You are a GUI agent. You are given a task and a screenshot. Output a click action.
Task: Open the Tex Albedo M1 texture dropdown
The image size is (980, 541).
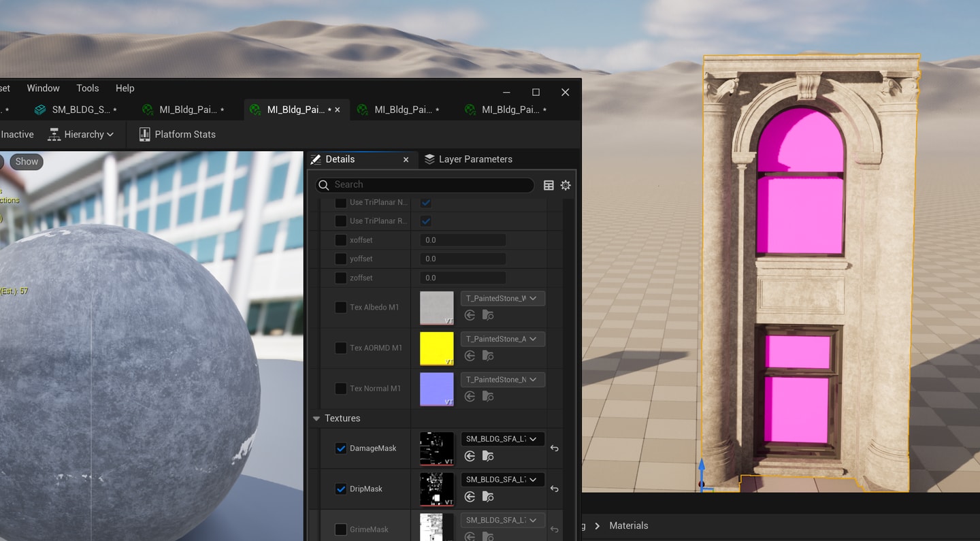coord(503,299)
